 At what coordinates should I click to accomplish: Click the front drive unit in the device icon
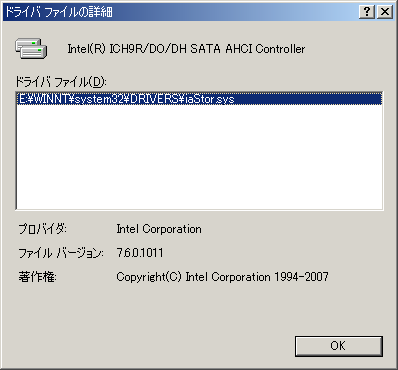click(34, 52)
